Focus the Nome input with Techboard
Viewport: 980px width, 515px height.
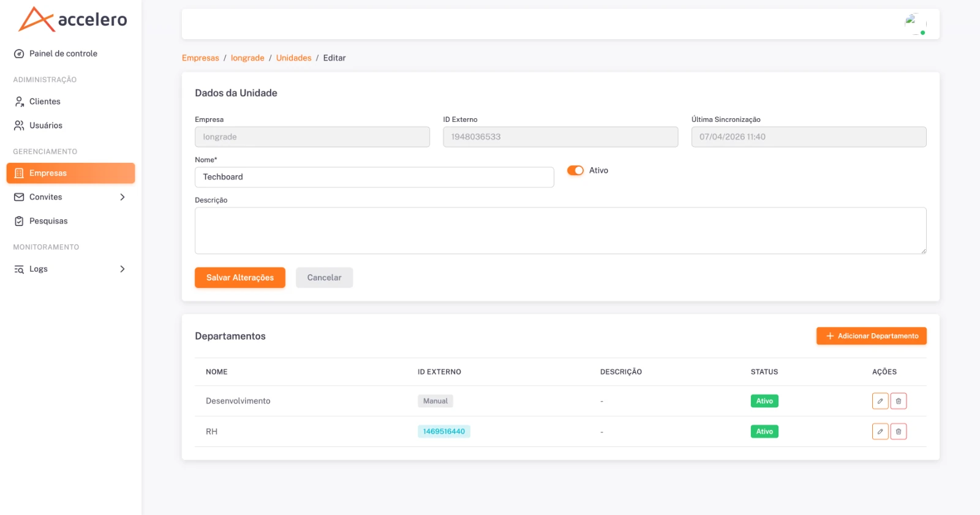pyautogui.click(x=374, y=177)
